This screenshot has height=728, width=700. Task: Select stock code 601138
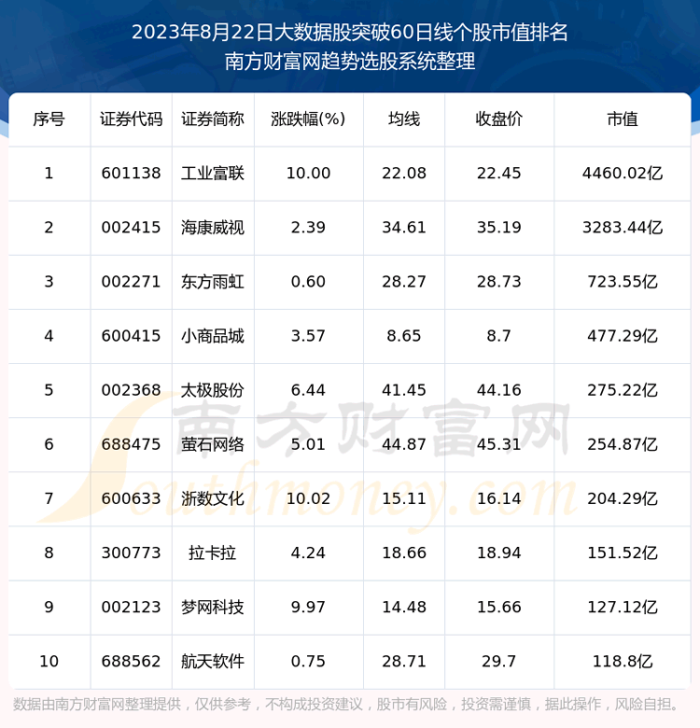click(x=131, y=174)
